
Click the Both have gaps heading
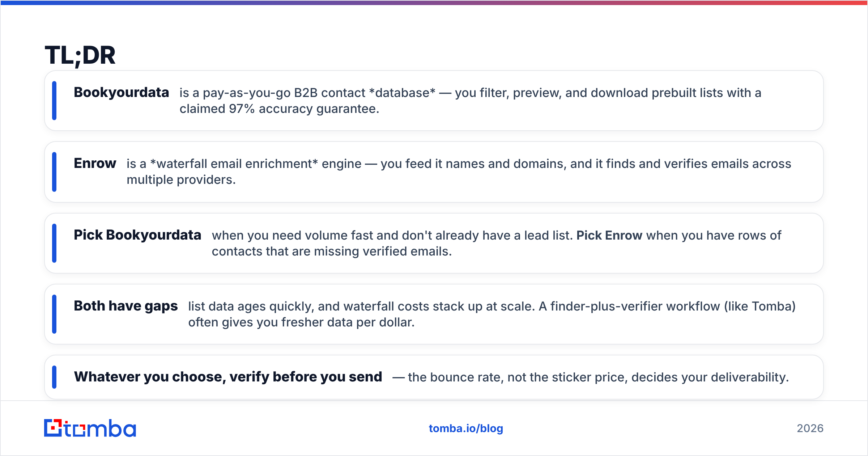[126, 306]
